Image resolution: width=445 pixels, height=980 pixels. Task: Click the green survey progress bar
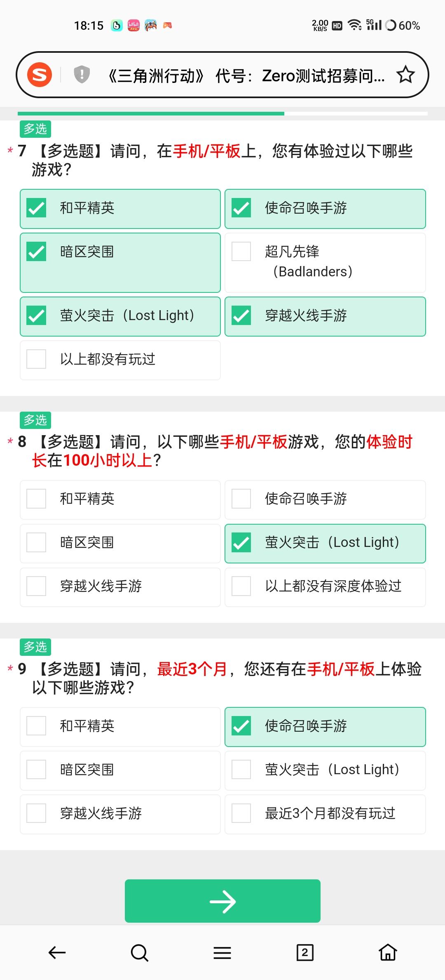(x=151, y=113)
